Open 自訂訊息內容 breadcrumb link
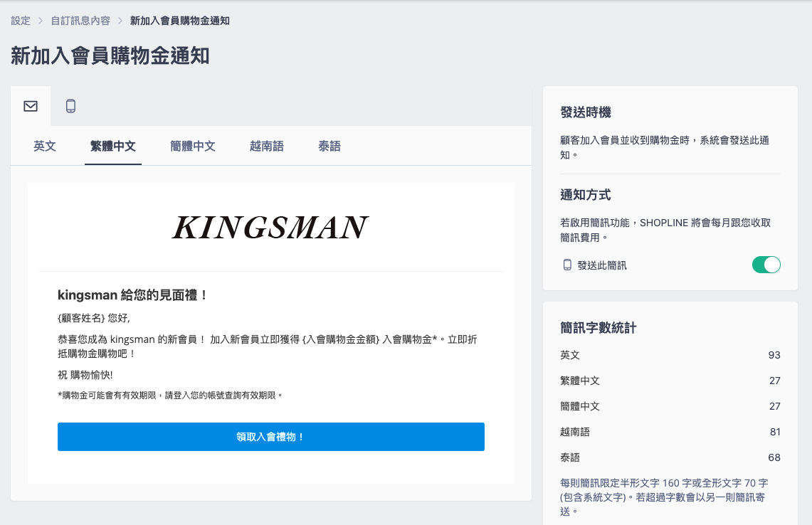Image resolution: width=812 pixels, height=525 pixels. coord(80,21)
